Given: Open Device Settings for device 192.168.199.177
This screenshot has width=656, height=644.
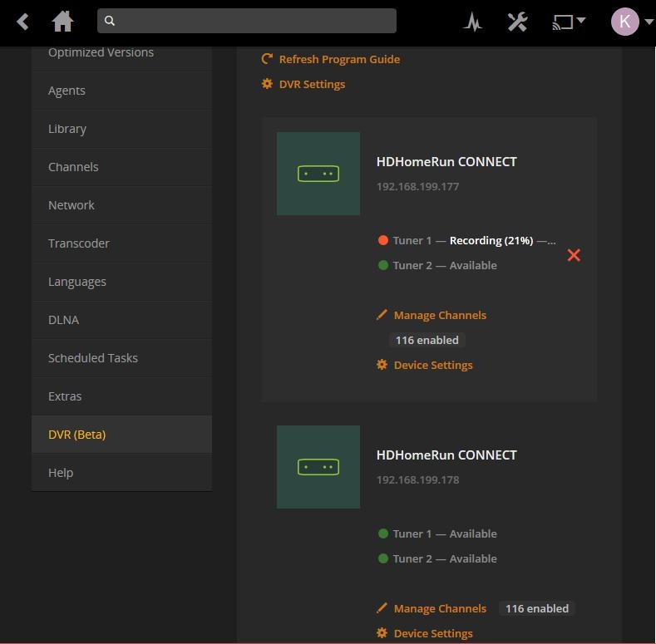Looking at the screenshot, I should (433, 366).
